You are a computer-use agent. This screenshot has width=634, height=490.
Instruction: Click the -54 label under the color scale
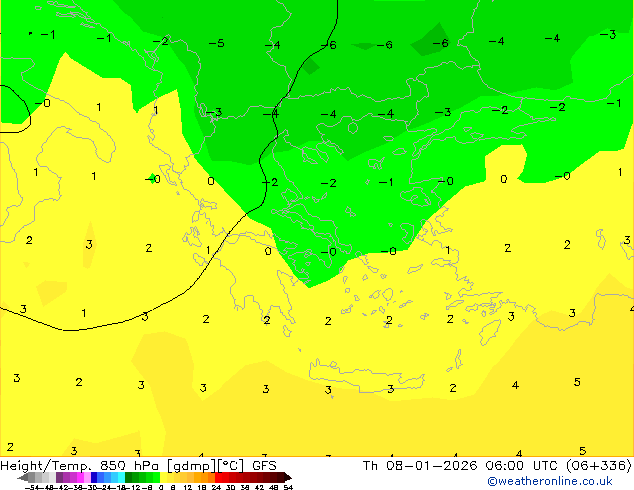(x=32, y=488)
